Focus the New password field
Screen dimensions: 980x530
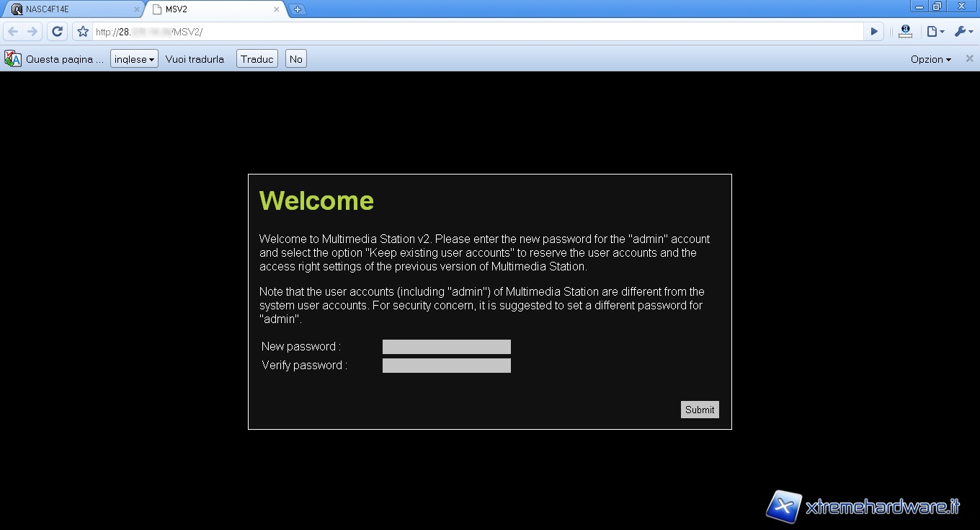point(447,347)
